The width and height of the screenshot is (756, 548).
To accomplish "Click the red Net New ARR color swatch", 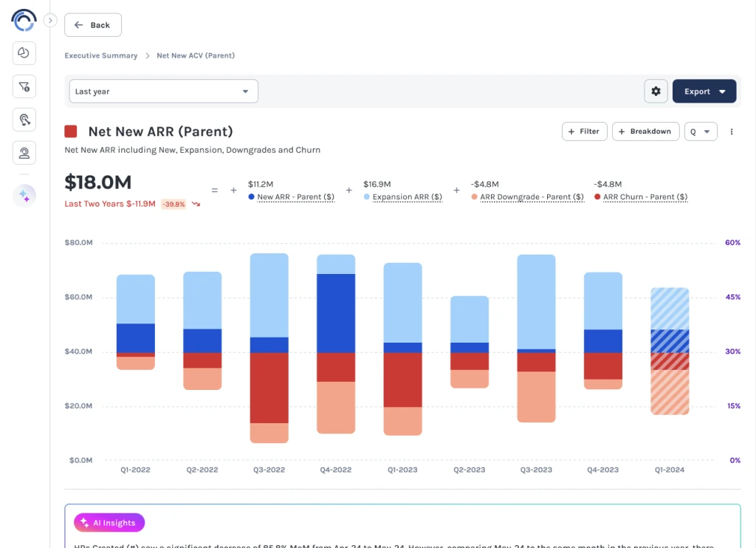I will 71,131.
